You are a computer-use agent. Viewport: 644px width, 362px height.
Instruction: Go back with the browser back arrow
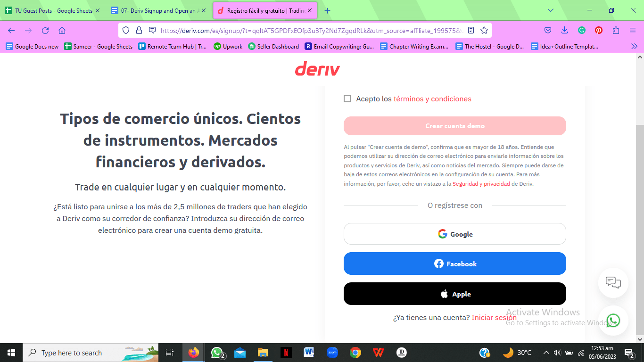(11, 30)
